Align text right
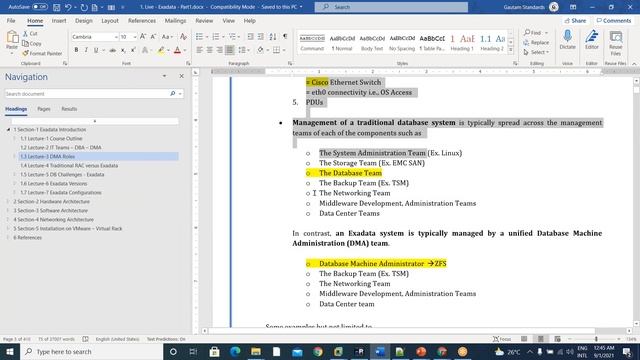This screenshot has height=360, width=640. 220,50
